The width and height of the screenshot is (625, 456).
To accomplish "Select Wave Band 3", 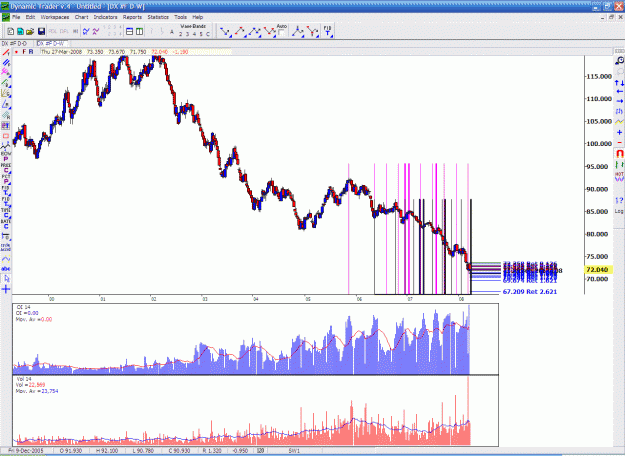I will click(x=188, y=34).
